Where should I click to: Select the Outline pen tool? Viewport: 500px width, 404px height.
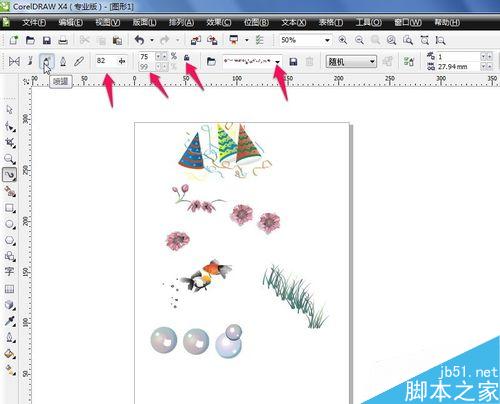[x=9, y=337]
